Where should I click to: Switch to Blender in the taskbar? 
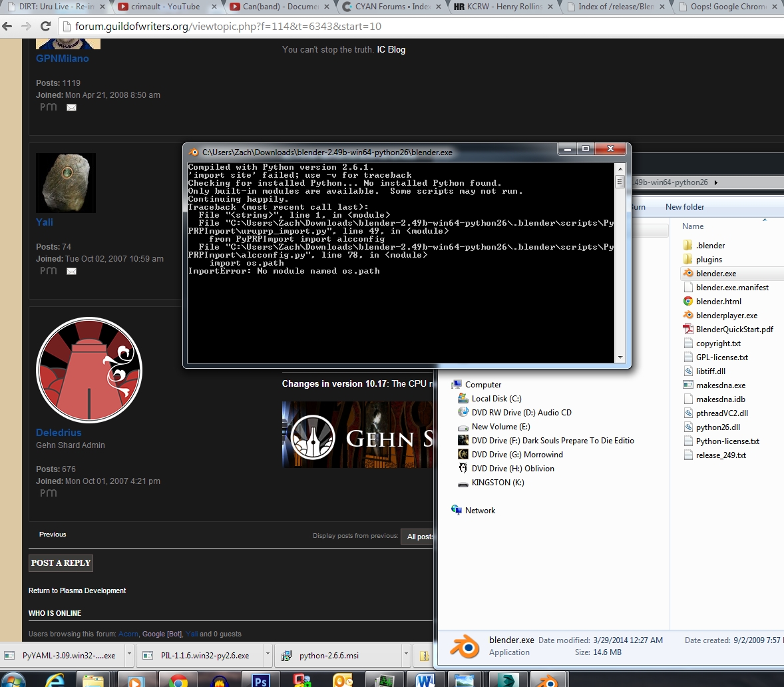(x=548, y=680)
